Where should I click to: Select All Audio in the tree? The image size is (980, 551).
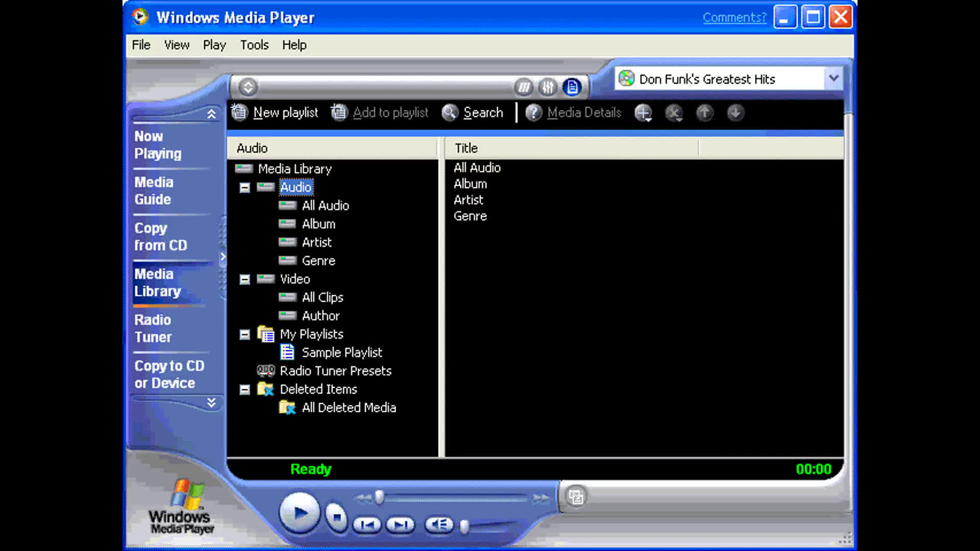coord(325,205)
